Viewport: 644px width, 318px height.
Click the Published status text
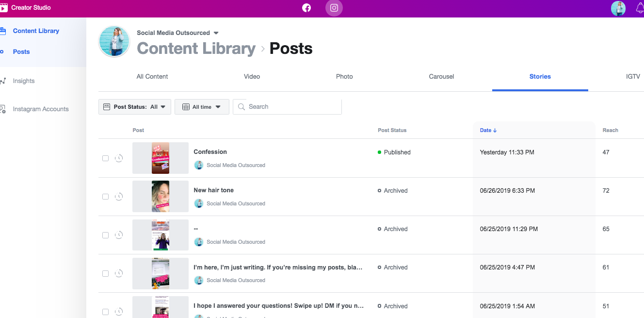[397, 152]
